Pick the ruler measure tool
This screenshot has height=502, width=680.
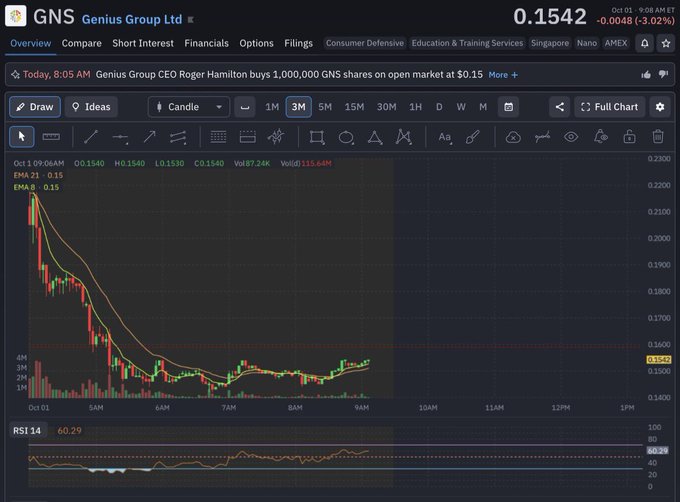pos(51,137)
